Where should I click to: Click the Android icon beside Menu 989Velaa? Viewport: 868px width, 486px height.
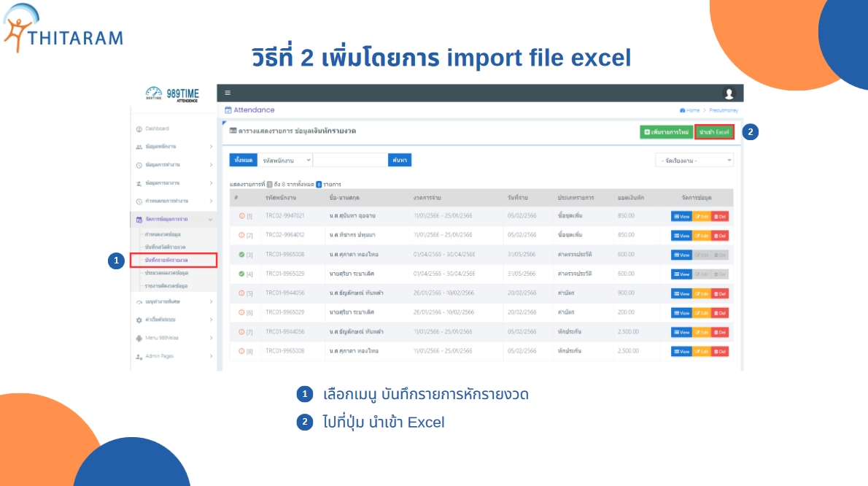tap(139, 338)
